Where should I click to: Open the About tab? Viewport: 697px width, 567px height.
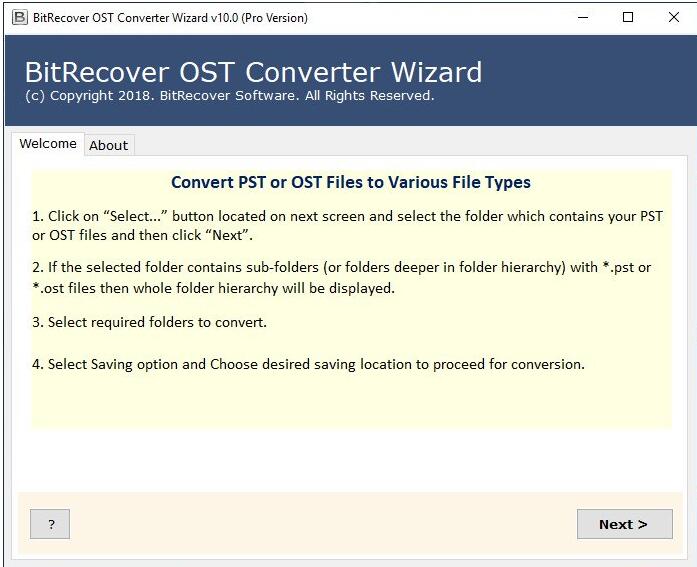[108, 145]
